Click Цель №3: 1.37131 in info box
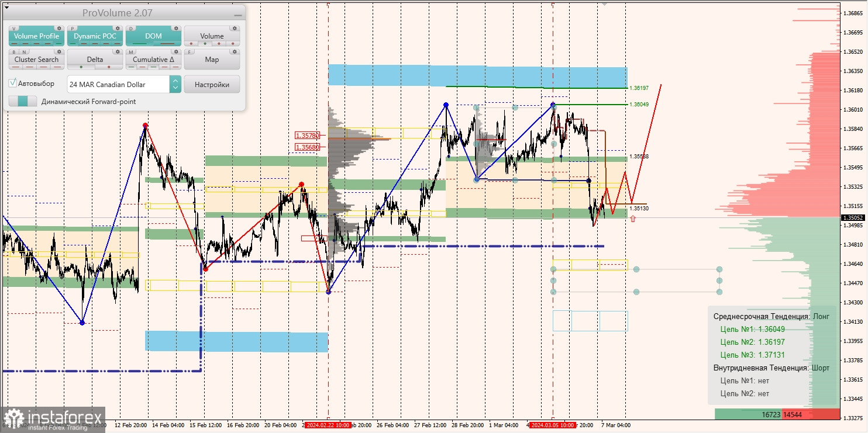Viewport: 868px width, 433px height. click(x=752, y=355)
